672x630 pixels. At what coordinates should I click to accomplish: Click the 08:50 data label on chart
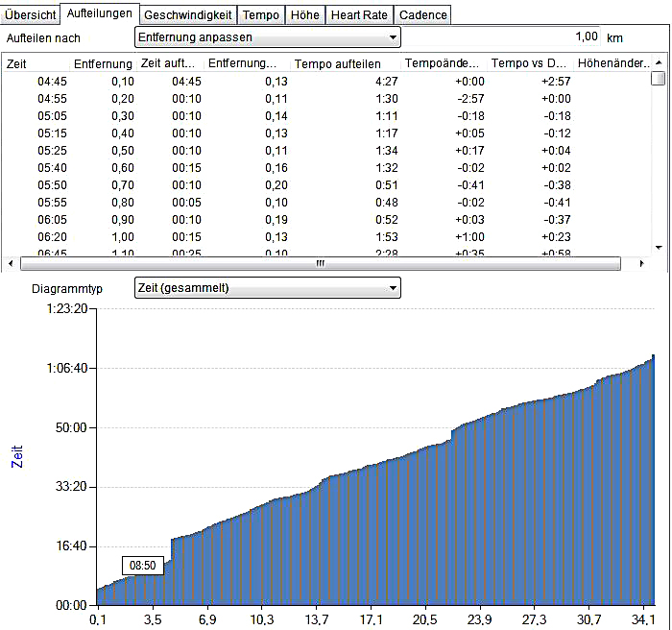coord(143,566)
